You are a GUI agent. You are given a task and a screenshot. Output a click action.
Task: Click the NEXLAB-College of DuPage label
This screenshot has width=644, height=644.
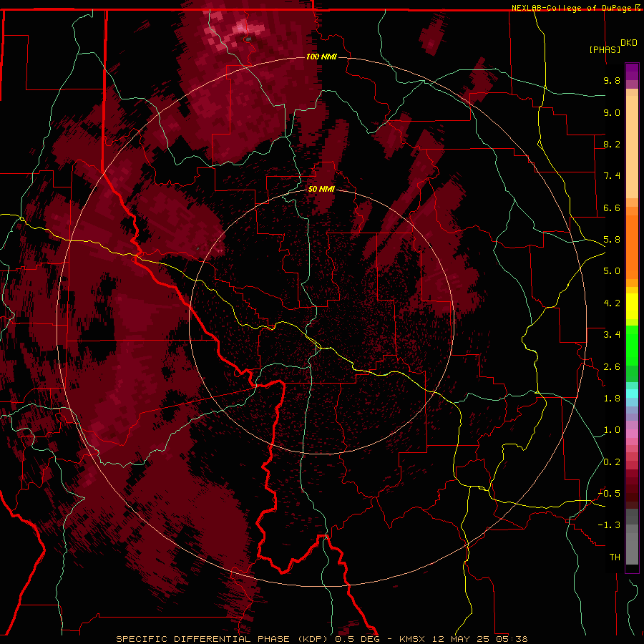[572, 8]
